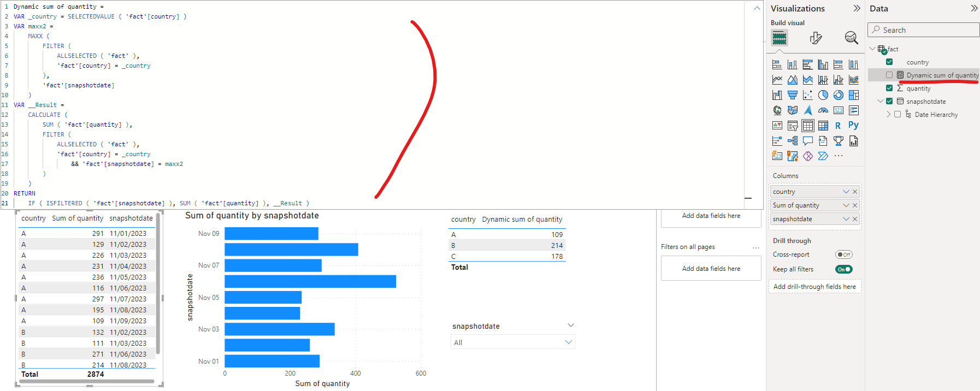The width and height of the screenshot is (980, 391).
Task: Check the Dynamic sum of quantity checkbox
Action: coord(889,75)
